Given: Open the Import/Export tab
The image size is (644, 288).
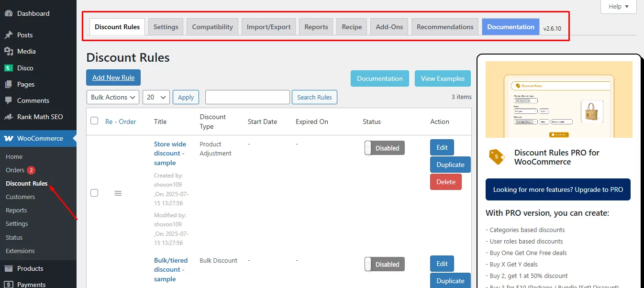Looking at the screenshot, I should (x=268, y=27).
